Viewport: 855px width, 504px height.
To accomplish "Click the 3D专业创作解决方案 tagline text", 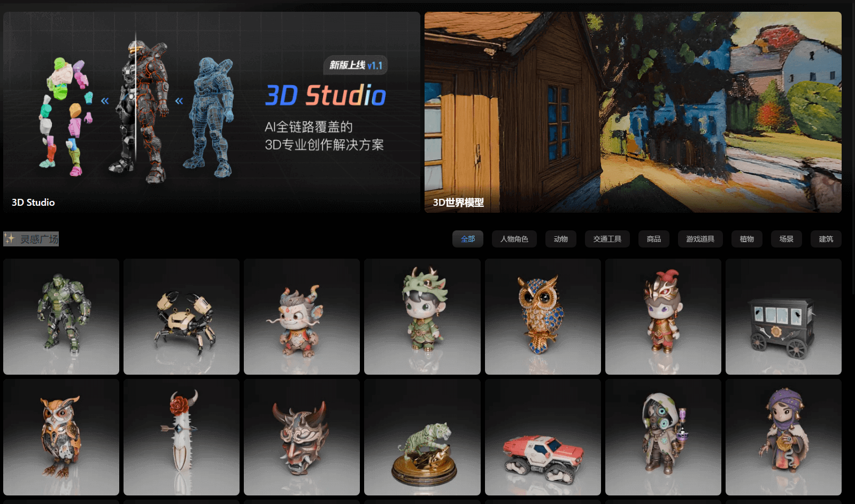I will tap(325, 145).
